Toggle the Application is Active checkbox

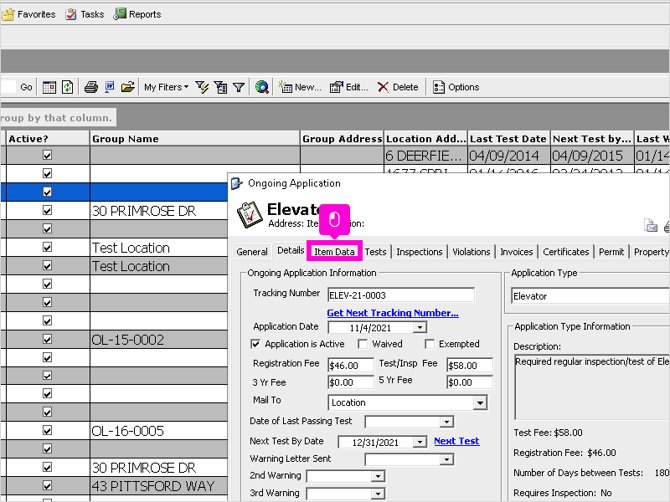pyautogui.click(x=256, y=344)
